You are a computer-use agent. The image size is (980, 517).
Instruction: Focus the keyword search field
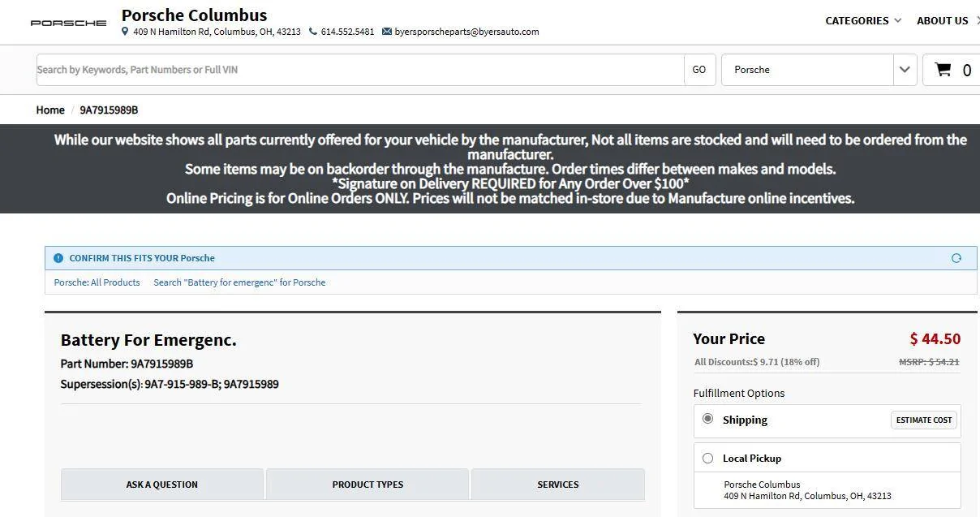coord(360,70)
